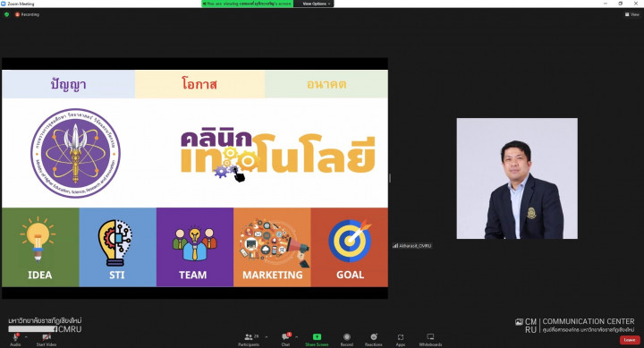This screenshot has height=348, width=644.
Task: Open Whiteboards from the toolbar
Action: click(430, 337)
